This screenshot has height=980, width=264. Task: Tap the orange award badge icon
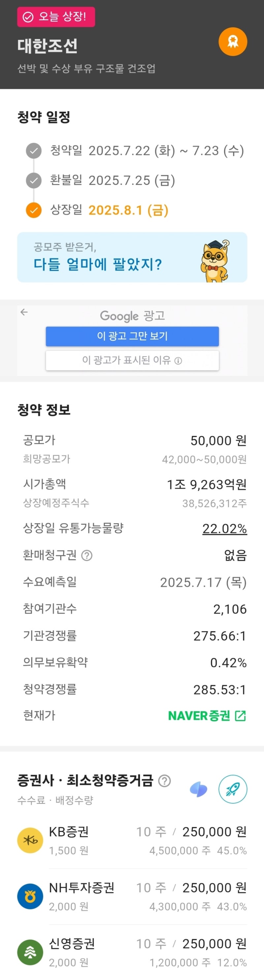233,42
